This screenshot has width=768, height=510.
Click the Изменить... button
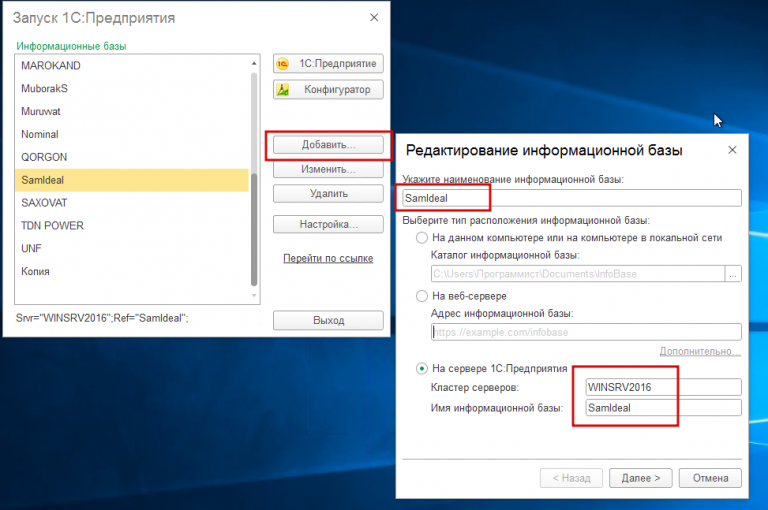[328, 170]
